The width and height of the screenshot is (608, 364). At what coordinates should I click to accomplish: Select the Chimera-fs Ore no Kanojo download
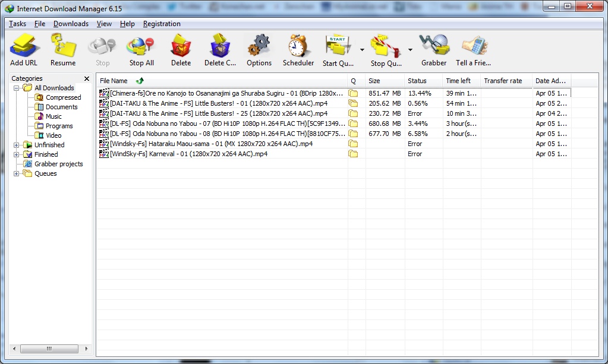point(334,93)
